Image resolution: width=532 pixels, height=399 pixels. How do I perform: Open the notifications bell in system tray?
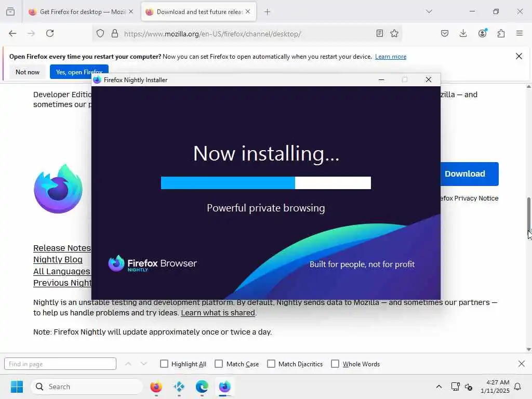pos(518,387)
